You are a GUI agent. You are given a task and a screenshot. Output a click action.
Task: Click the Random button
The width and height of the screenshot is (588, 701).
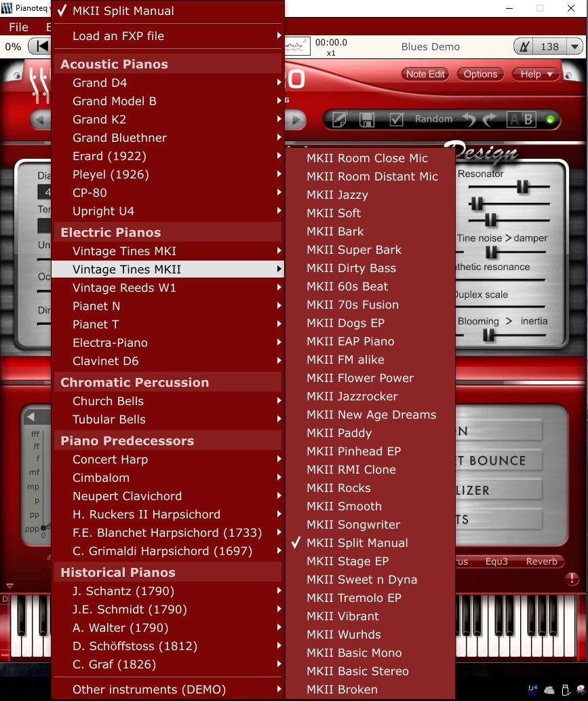(x=433, y=119)
